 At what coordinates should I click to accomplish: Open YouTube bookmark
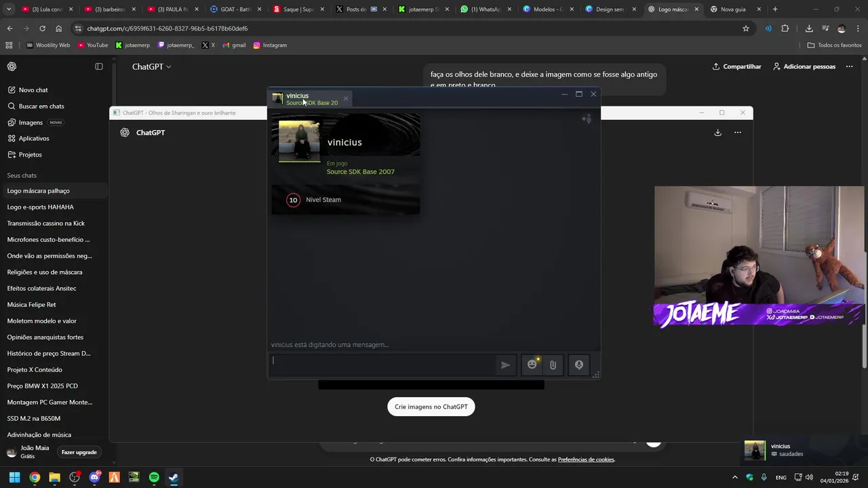[93, 45]
